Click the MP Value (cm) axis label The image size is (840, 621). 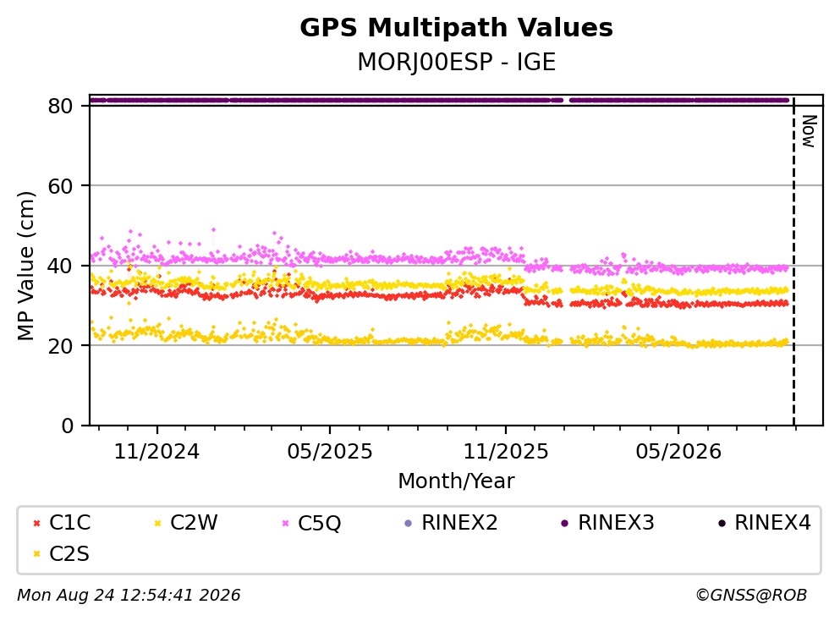(x=25, y=266)
